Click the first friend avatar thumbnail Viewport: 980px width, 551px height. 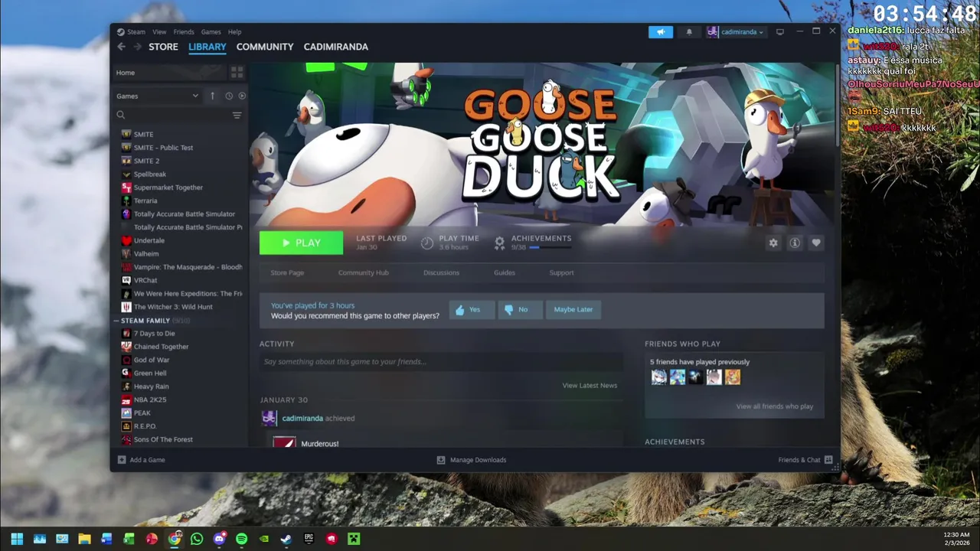(x=658, y=377)
